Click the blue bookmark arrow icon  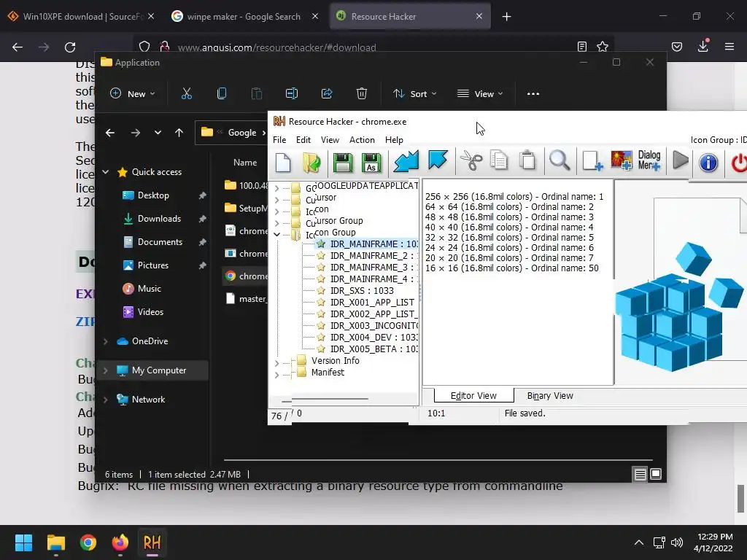(x=438, y=160)
